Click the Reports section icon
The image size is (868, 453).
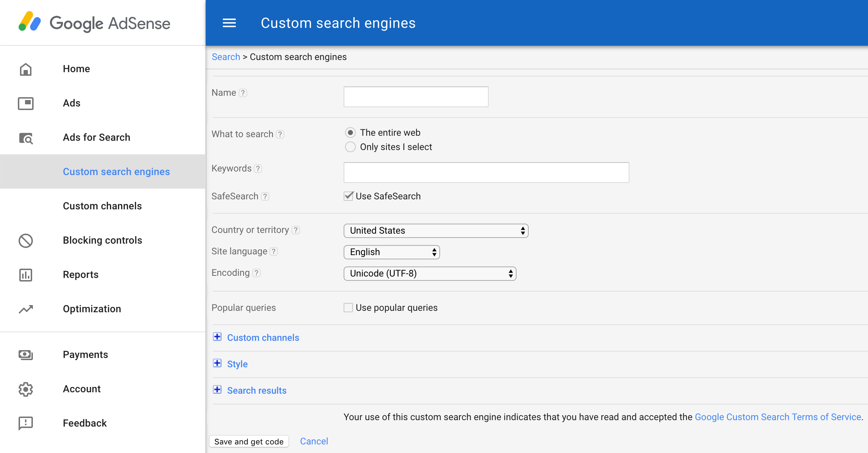(x=26, y=274)
